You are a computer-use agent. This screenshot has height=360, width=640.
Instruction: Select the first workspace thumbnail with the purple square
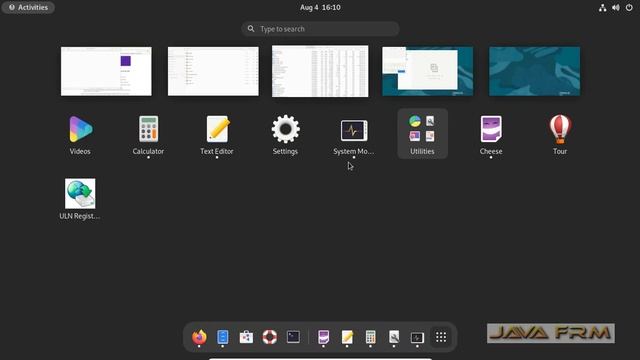106,71
